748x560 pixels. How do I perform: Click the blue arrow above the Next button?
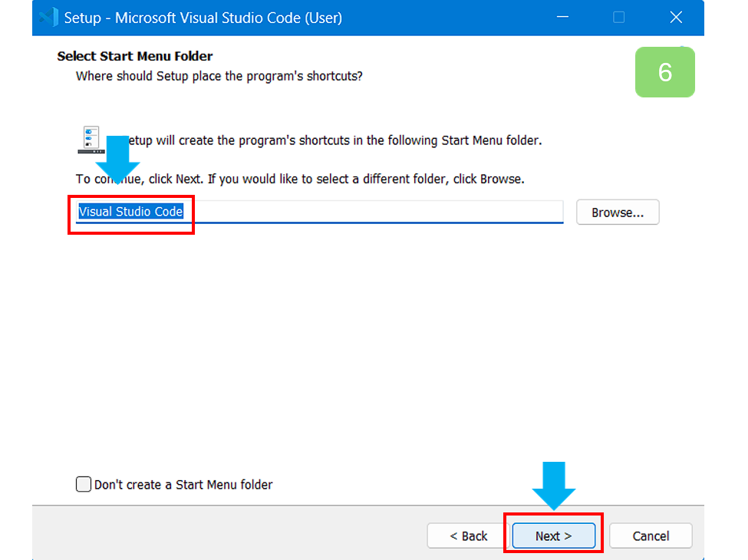point(554,483)
